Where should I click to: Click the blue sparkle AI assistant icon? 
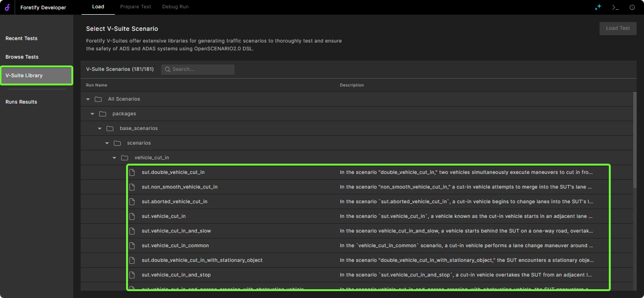(598, 7)
